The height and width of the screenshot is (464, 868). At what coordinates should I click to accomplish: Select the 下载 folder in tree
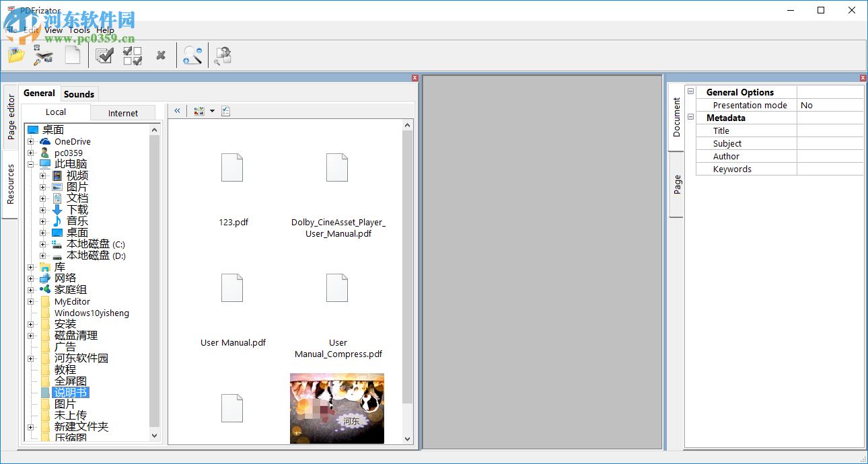[x=77, y=210]
